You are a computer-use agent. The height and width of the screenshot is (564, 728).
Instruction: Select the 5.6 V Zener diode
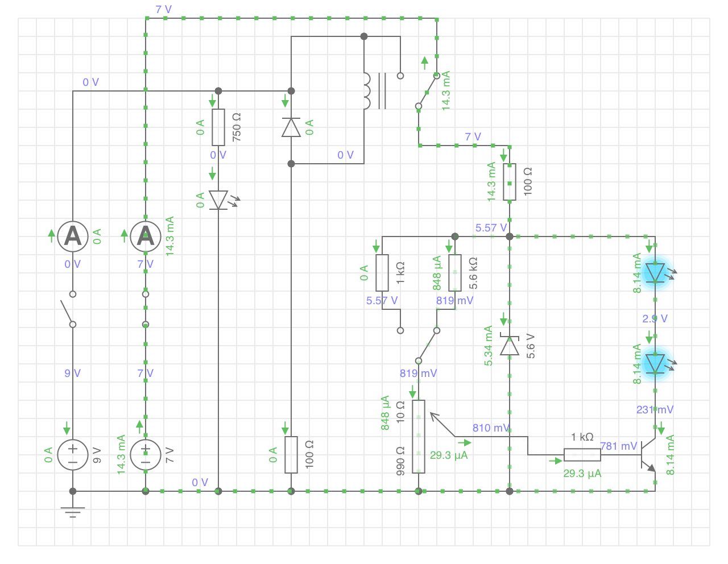click(x=510, y=345)
